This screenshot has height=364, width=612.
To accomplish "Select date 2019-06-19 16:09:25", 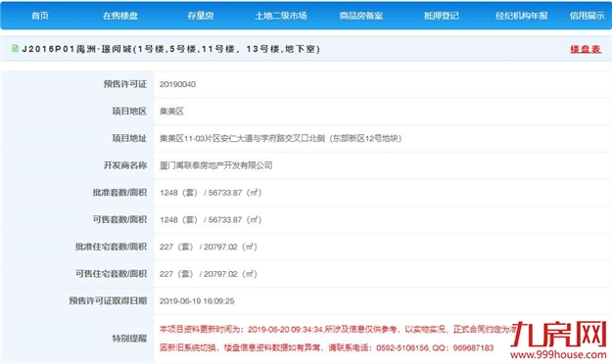I will pos(197,301).
